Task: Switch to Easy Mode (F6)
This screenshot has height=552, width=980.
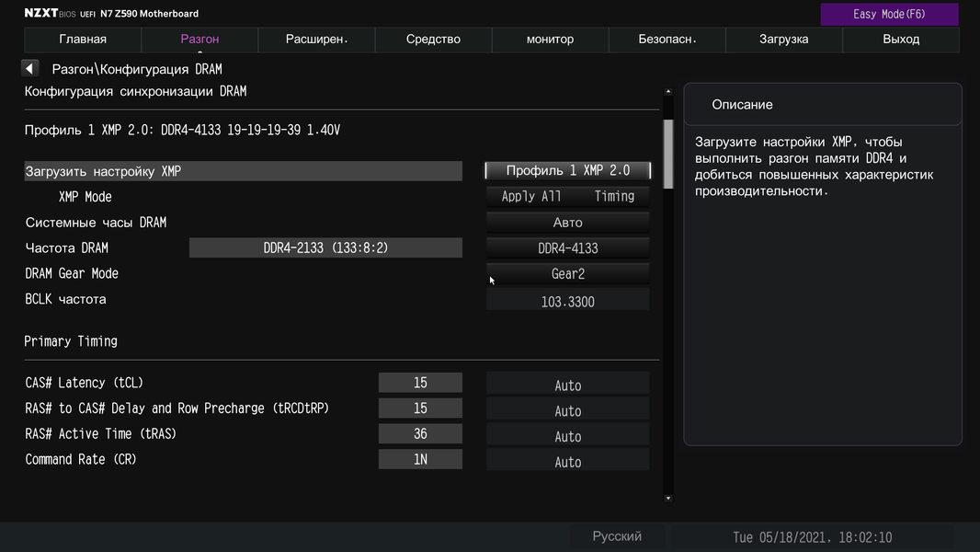Action: [889, 14]
